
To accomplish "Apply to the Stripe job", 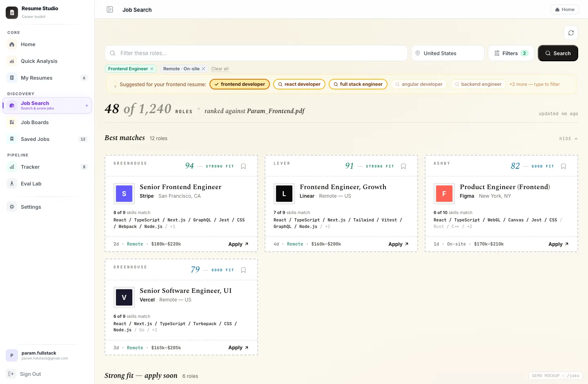I will click(x=238, y=244).
